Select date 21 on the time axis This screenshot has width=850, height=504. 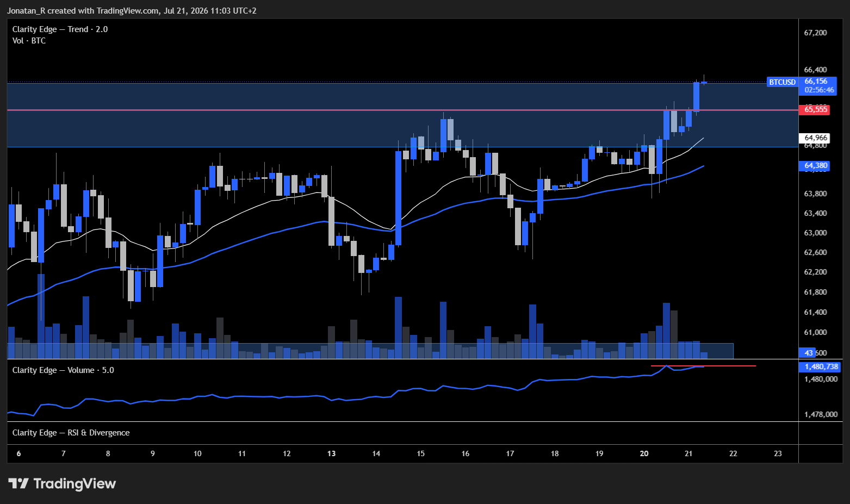688,453
